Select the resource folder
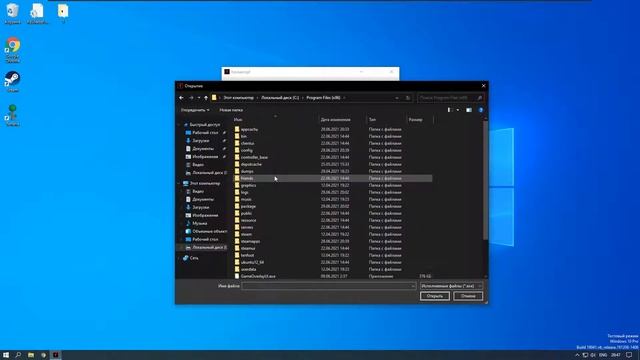 pyautogui.click(x=248, y=220)
